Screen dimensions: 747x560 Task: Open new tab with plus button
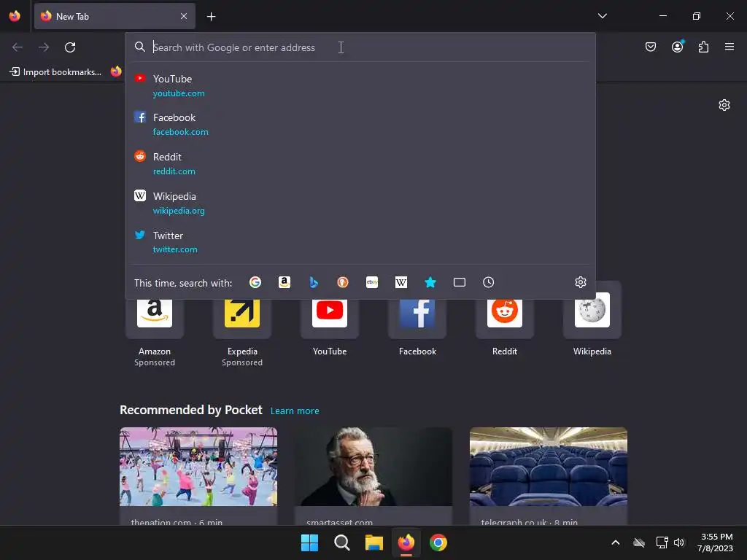point(211,17)
